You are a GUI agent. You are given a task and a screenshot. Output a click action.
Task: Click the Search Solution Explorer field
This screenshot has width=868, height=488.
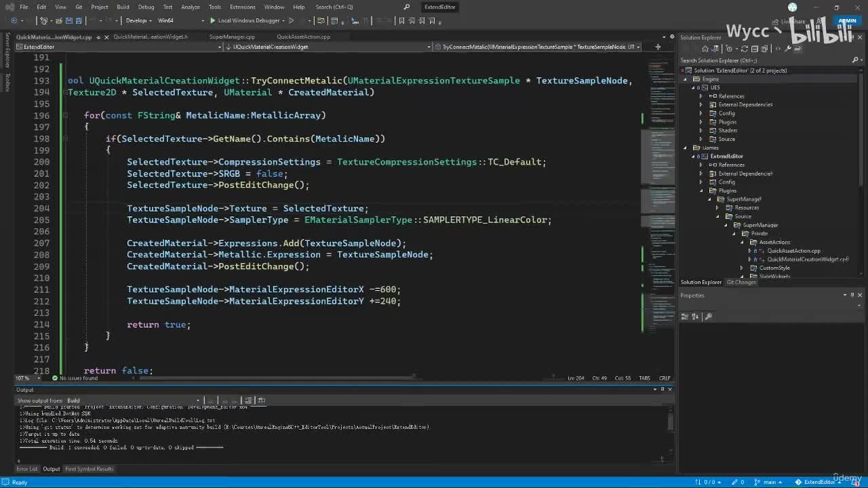pos(766,60)
